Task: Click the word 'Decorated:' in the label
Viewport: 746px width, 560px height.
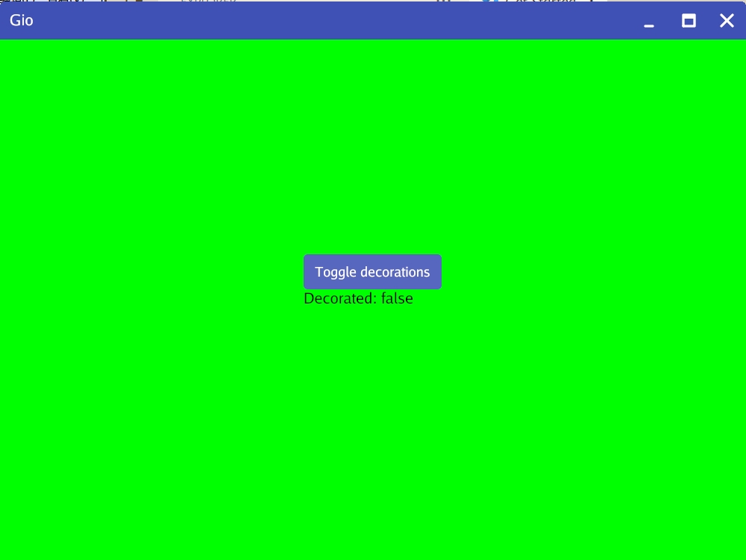Action: click(340, 299)
